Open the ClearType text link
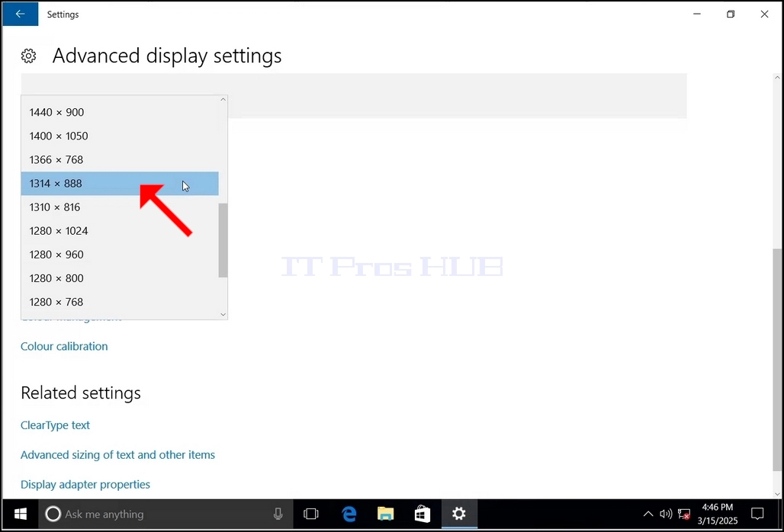Image resolution: width=784 pixels, height=532 pixels. [55, 425]
